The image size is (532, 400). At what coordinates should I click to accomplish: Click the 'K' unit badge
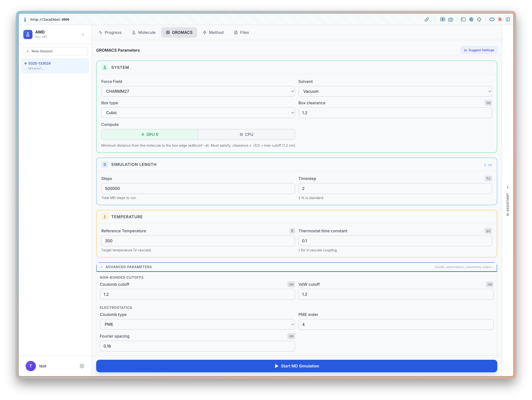tap(292, 231)
